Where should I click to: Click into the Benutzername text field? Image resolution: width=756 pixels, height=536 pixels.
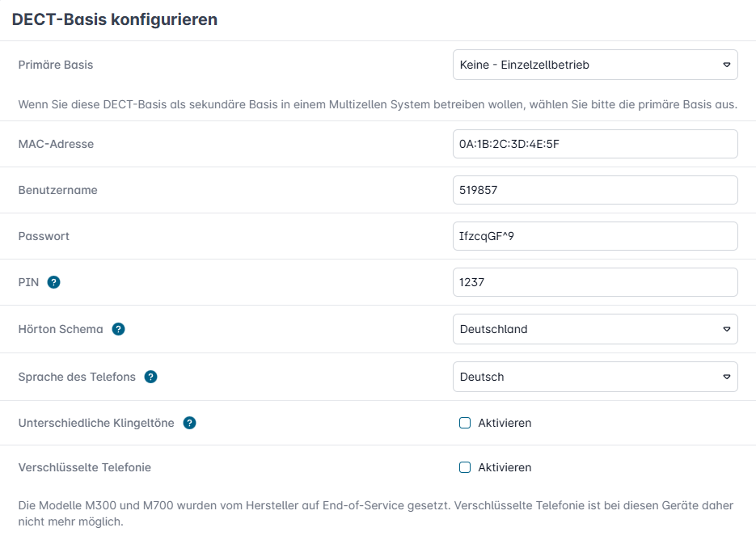click(595, 190)
